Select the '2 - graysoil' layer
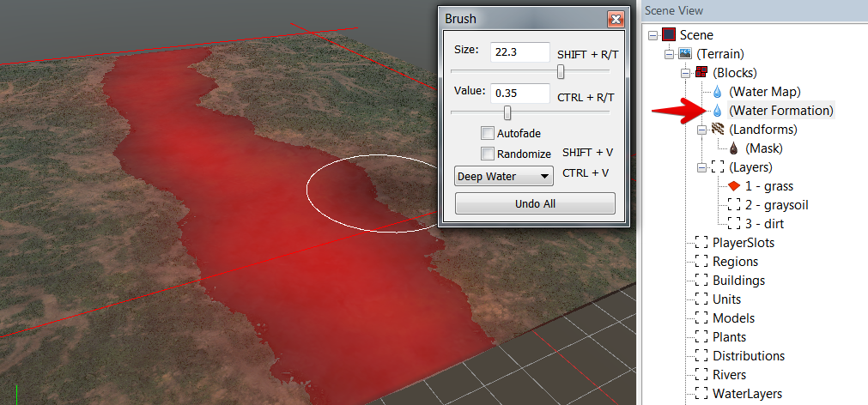Image resolution: width=868 pixels, height=405 pixels. 777,205
